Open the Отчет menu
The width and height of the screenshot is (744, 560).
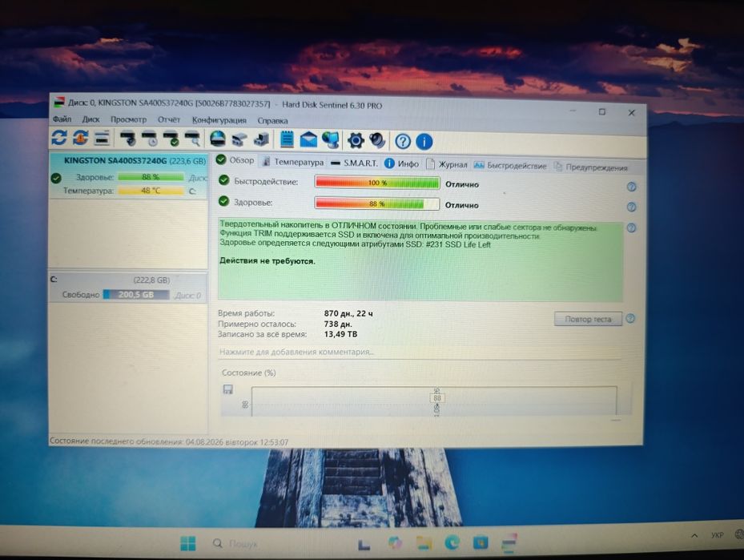click(x=169, y=119)
